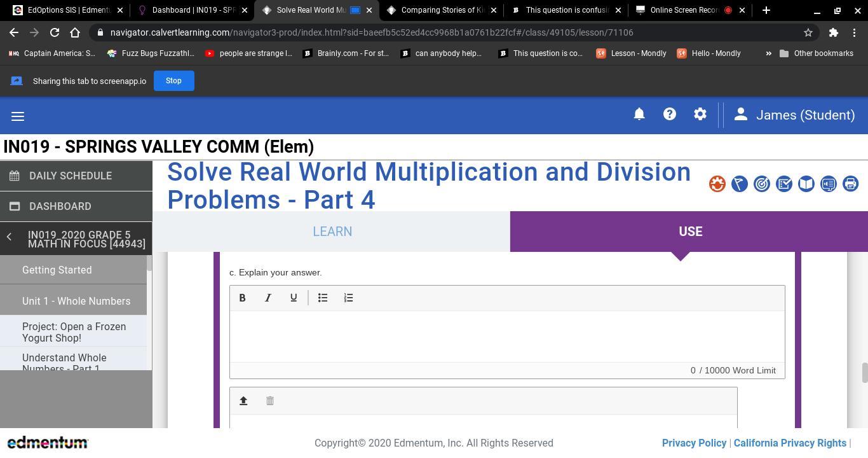The width and height of the screenshot is (868, 458).
Task: Click inside the Explain your answer text box
Action: (x=506, y=336)
